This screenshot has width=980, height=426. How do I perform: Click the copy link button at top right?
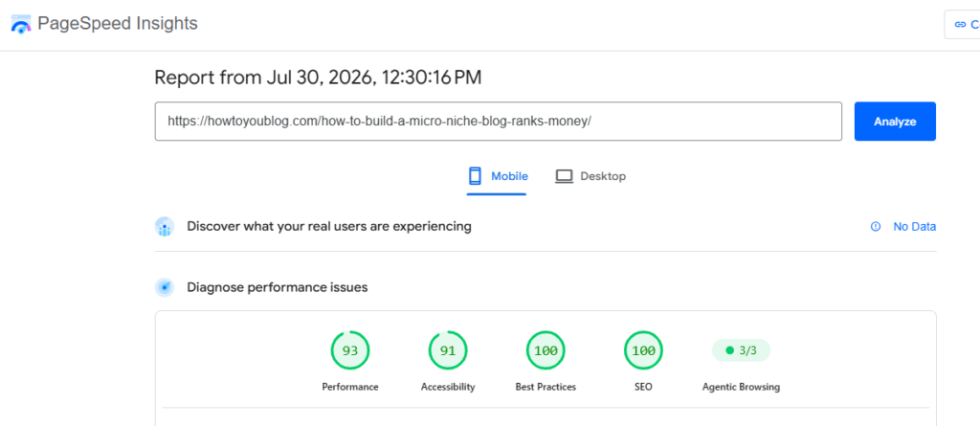[x=962, y=24]
